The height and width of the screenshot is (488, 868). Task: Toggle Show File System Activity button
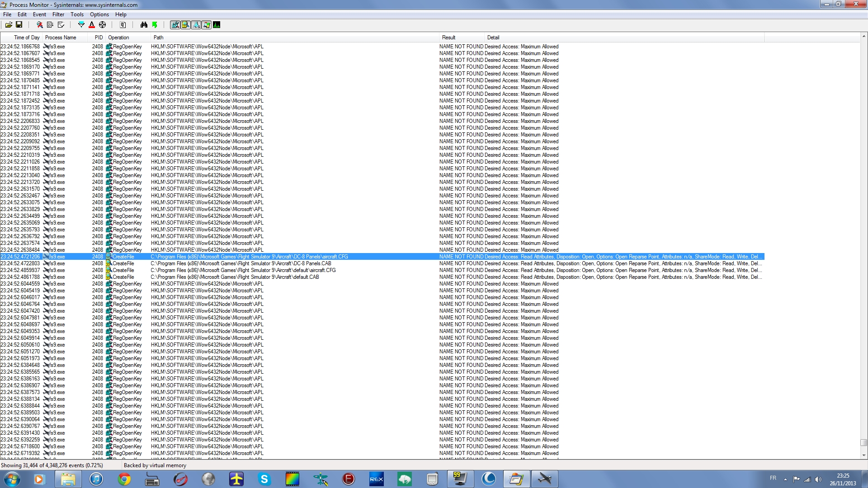(x=185, y=25)
